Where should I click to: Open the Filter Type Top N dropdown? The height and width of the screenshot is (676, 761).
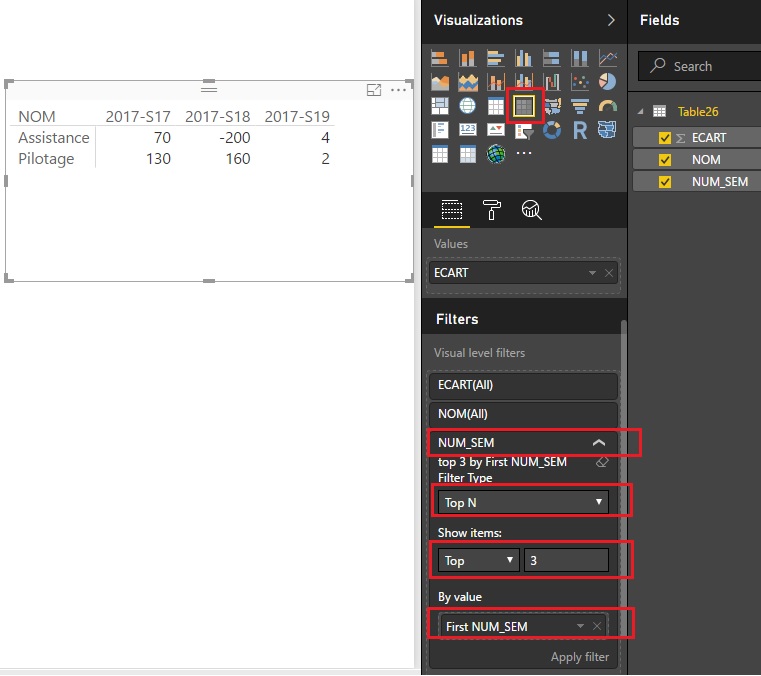523,502
